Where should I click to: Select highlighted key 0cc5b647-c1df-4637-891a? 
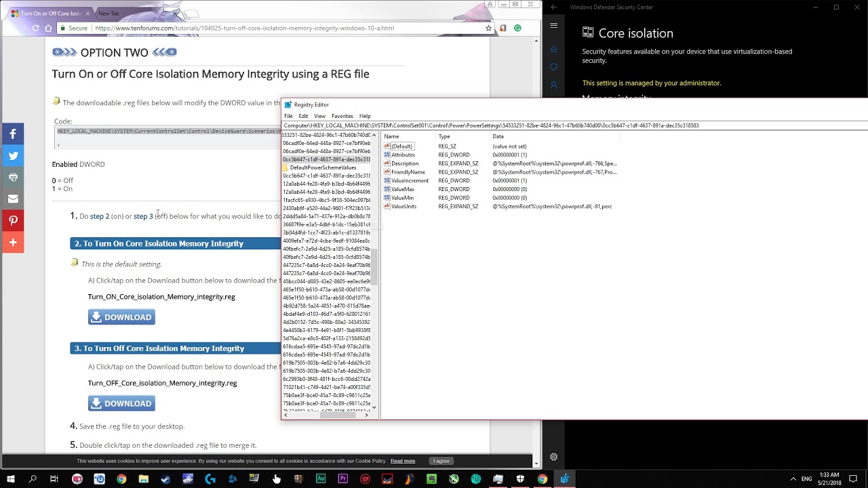pyautogui.click(x=326, y=159)
